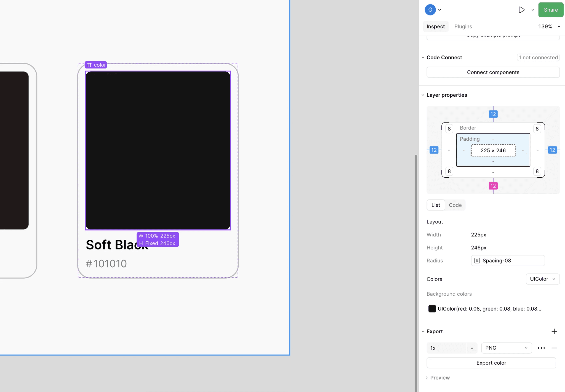This screenshot has height=392, width=565.
Task: Click the Connect components button
Action: [493, 72]
